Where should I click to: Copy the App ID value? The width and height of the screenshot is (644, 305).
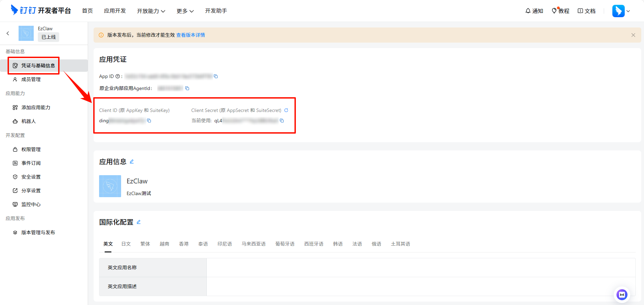(216, 76)
